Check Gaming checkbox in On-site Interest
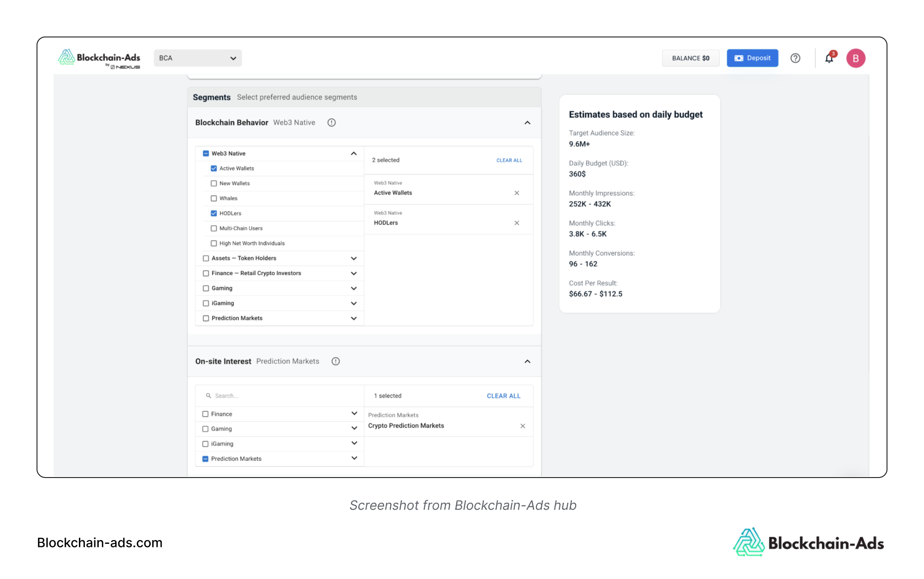Screen dimensions: 924x579 (205, 429)
